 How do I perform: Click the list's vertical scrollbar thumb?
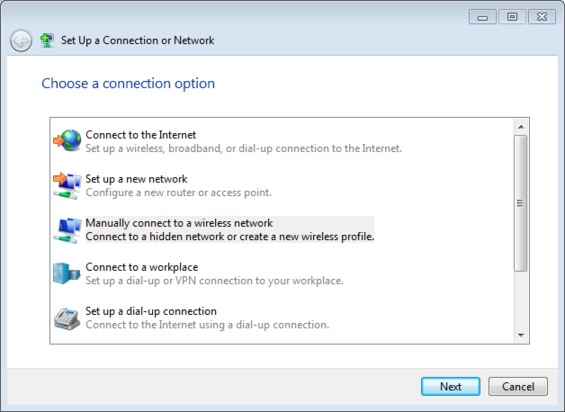point(521,203)
